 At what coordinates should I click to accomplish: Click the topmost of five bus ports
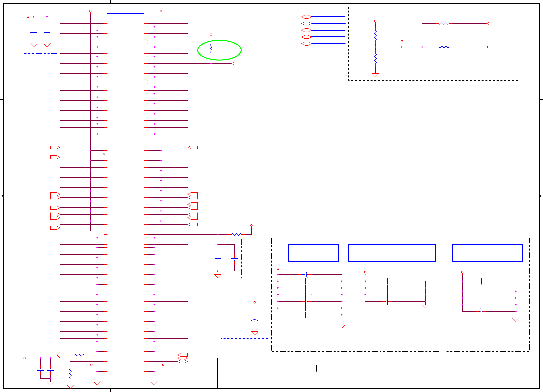click(306, 17)
